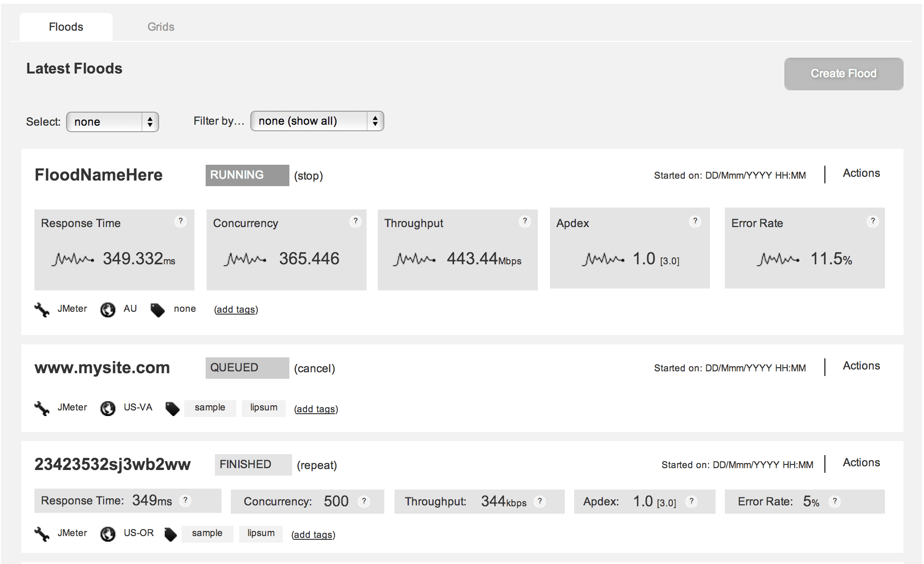
Task: Open the Error Rate help icon in the running flood
Action: tap(873, 221)
